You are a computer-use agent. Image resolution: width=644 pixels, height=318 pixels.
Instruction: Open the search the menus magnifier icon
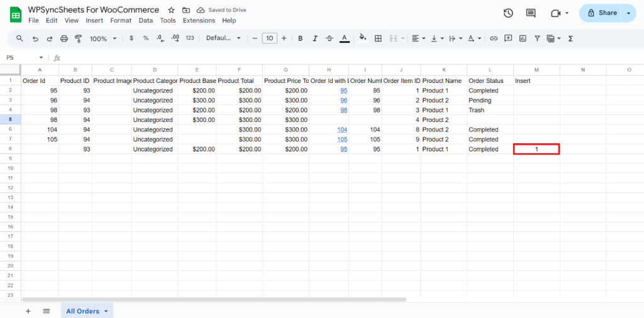19,38
